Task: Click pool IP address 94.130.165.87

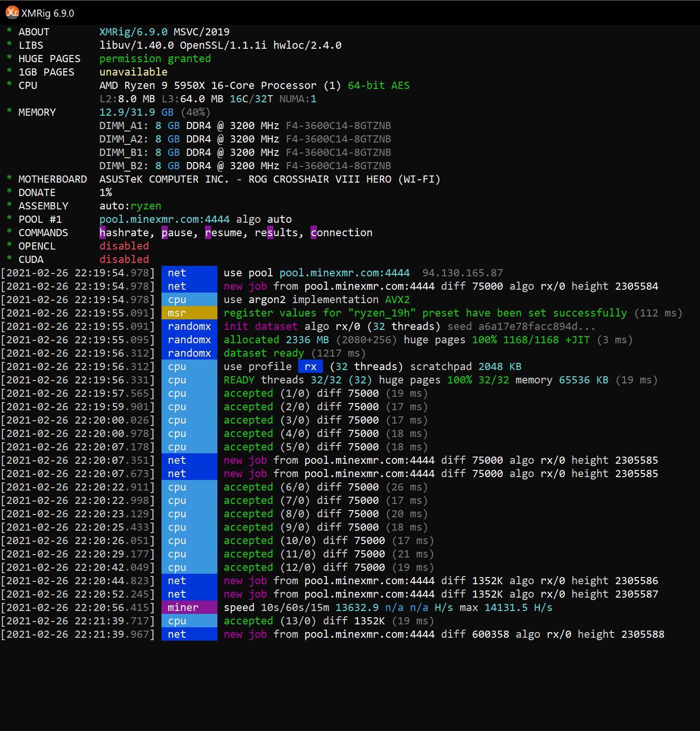Action: point(463,273)
